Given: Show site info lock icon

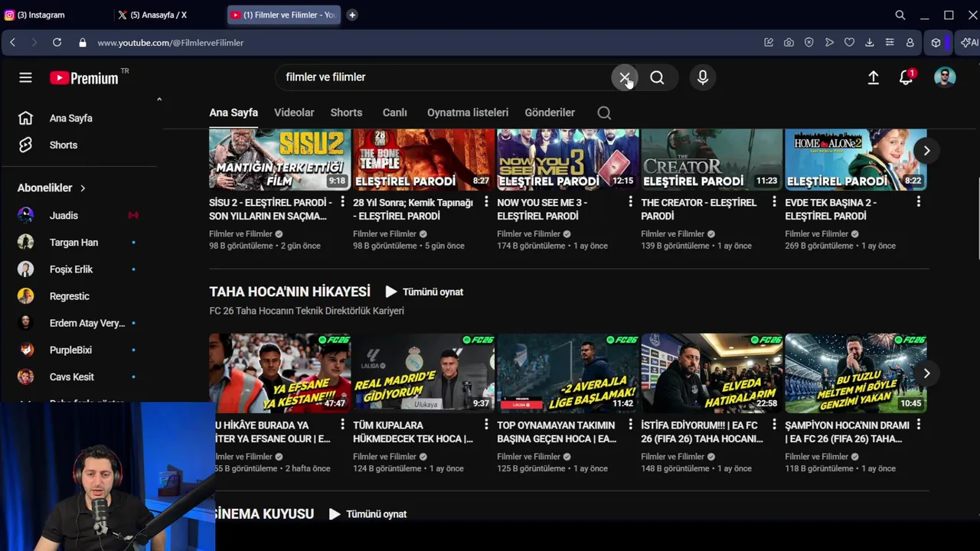Looking at the screenshot, I should (x=82, y=43).
